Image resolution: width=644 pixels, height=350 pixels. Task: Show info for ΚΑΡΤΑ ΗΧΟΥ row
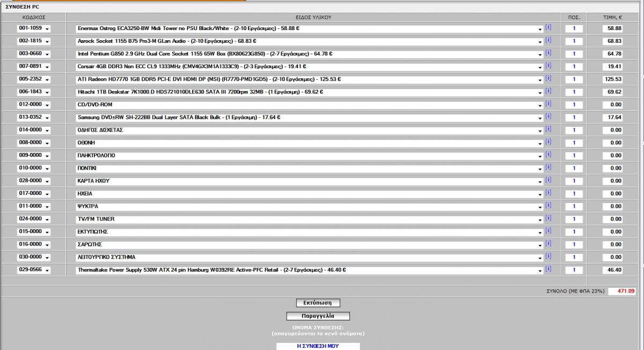[548, 180]
